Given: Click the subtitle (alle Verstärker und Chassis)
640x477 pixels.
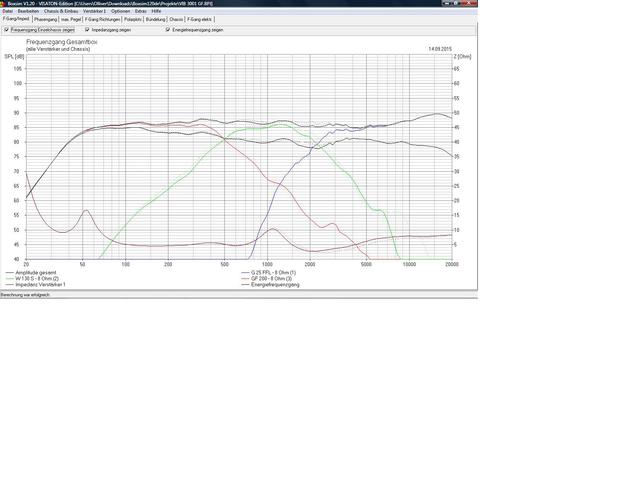Looking at the screenshot, I should [58, 49].
